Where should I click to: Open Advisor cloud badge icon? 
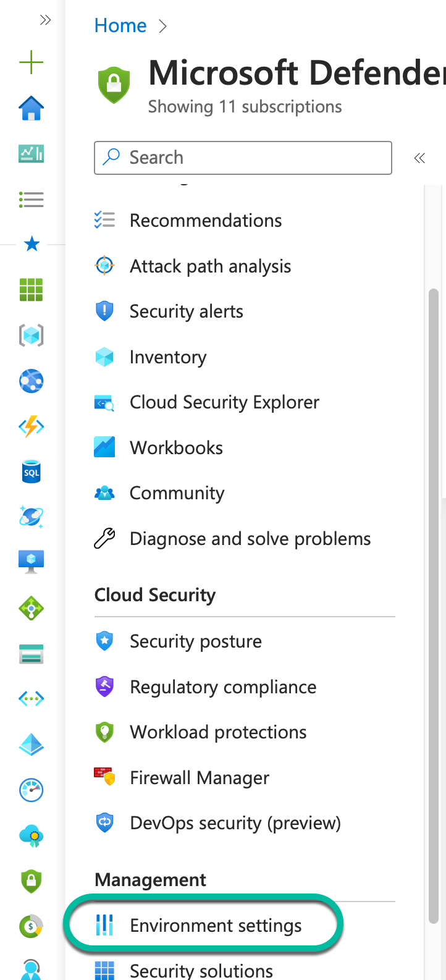coord(32,836)
